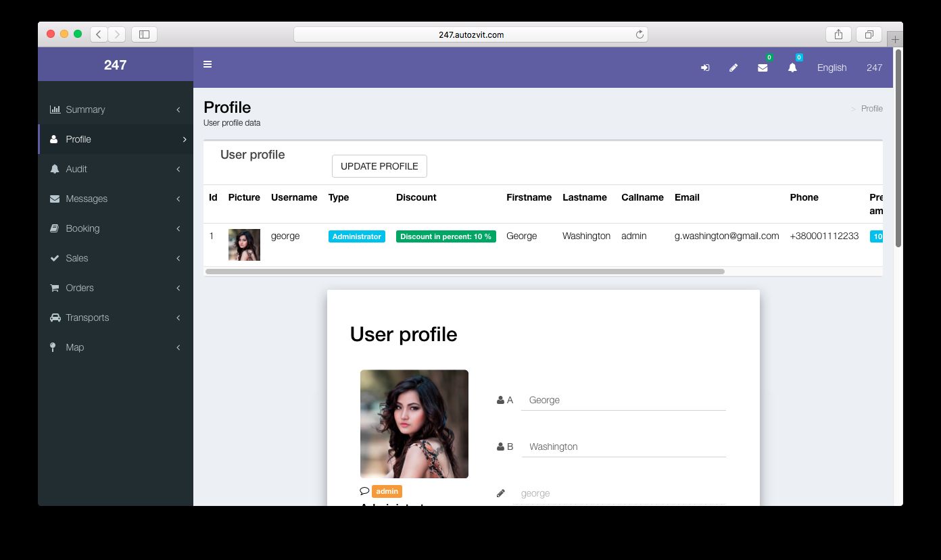The height and width of the screenshot is (560, 941).
Task: Expand the Audit menu chevron
Action: (x=178, y=169)
